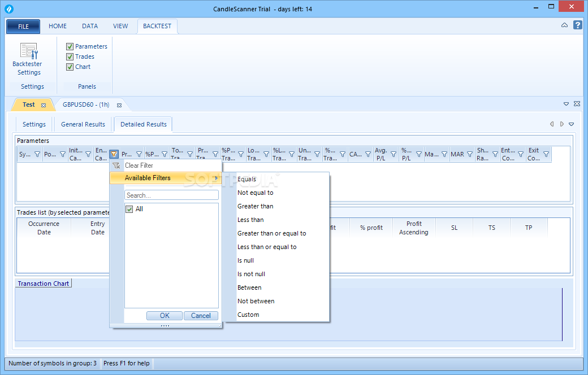Open filter for the MAR column
Image resolution: width=588 pixels, height=375 pixels.
[x=470, y=154]
